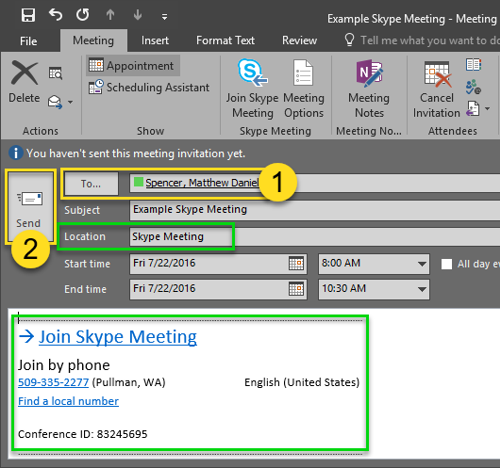Click the Forward envelope icon
500x468 pixels.
click(55, 102)
